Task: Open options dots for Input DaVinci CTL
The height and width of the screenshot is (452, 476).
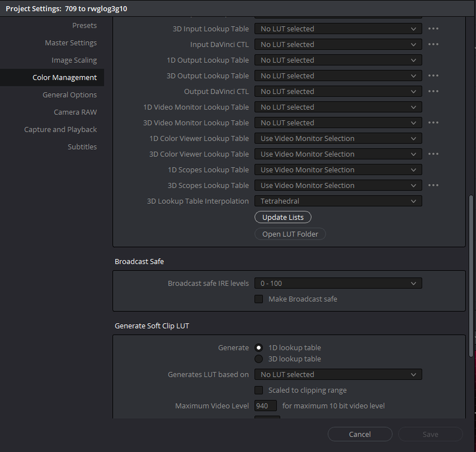Action: [x=433, y=44]
